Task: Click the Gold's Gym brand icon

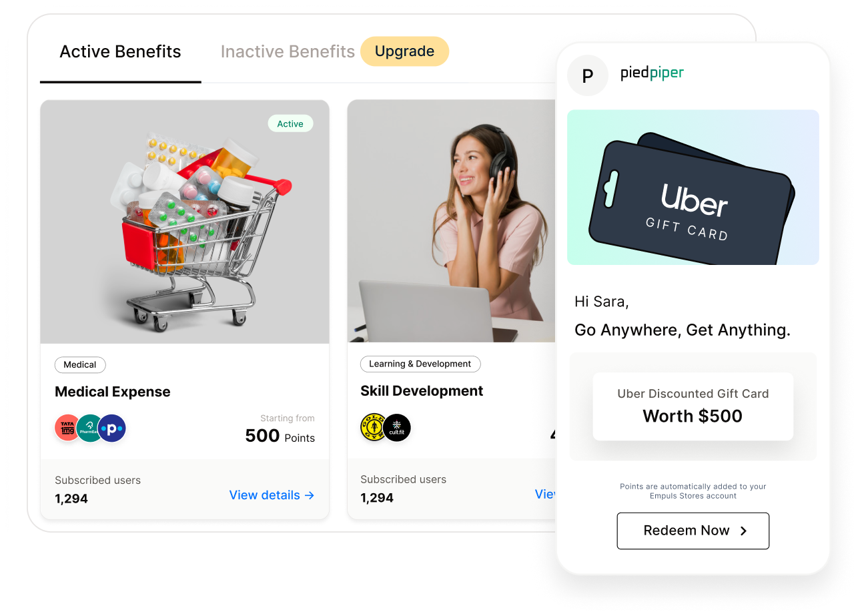Action: pos(374,427)
